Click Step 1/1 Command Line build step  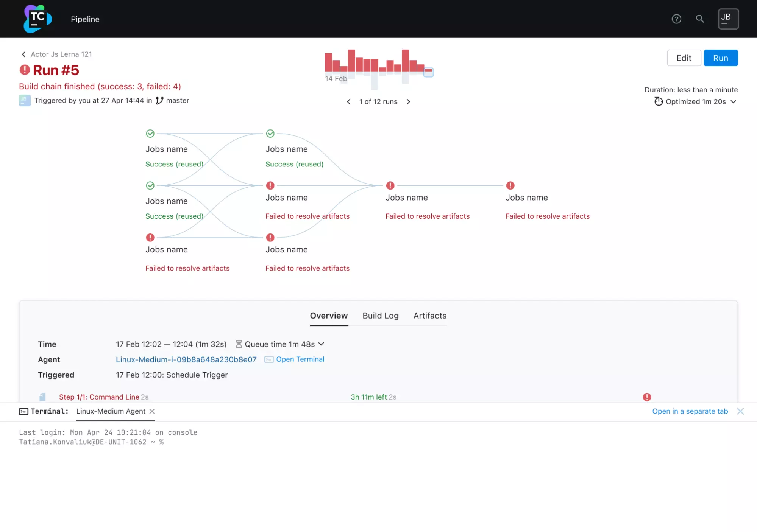pos(99,397)
